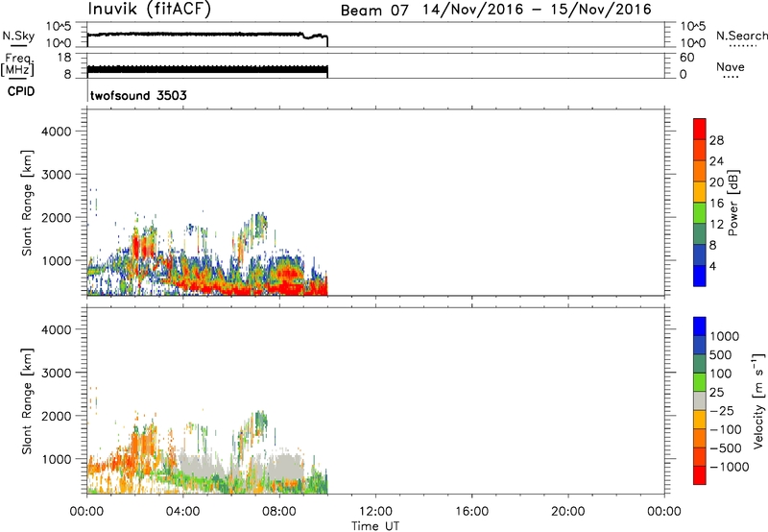This screenshot has height=532, width=768.
Task: Click the '28' tick on Power colorbar
Action: 716,140
